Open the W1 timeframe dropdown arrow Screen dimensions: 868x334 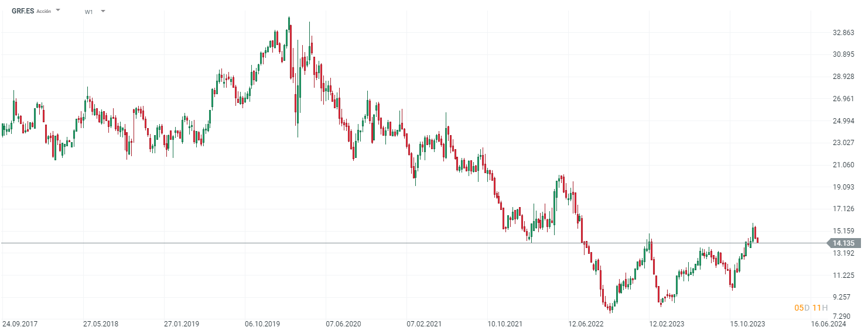103,11
